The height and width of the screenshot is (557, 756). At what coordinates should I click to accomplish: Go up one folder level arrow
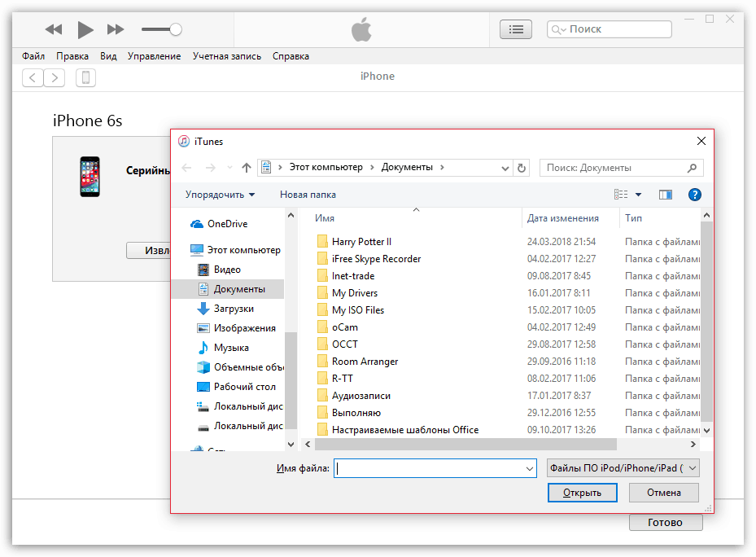(x=247, y=168)
